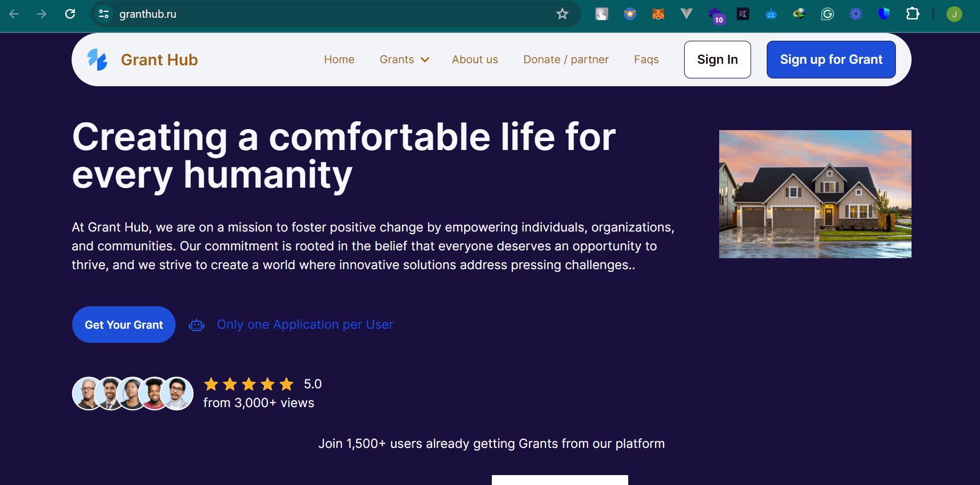Navigate to Donate / partner
This screenshot has height=485, width=980.
pos(566,60)
